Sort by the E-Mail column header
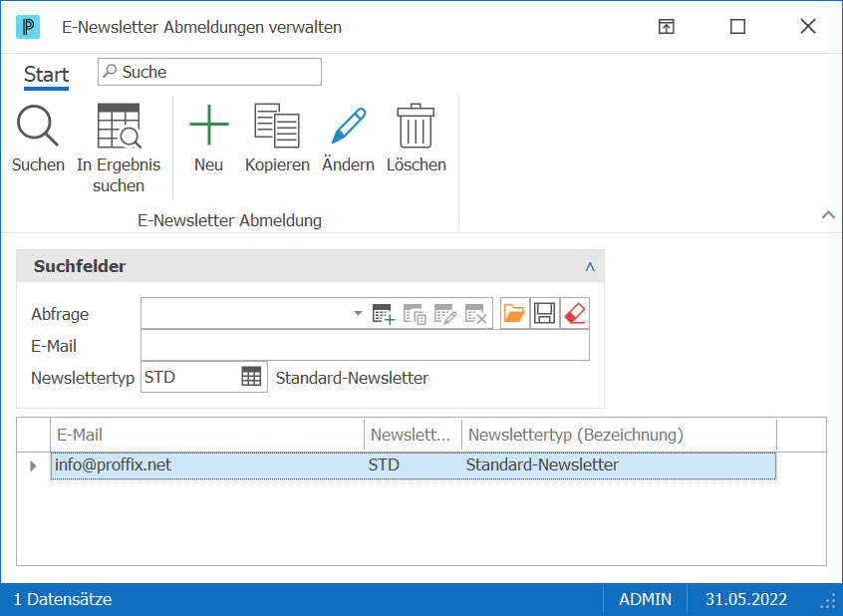Viewport: 843px width, 616px height. [207, 435]
